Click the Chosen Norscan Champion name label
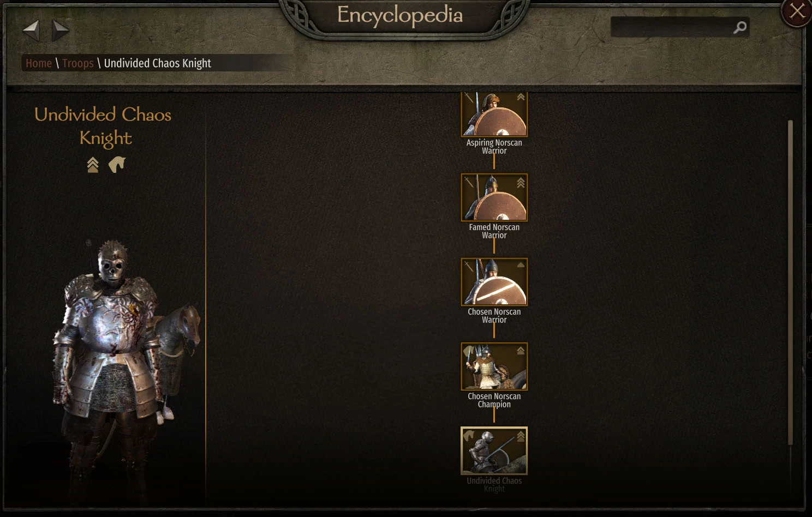 coord(494,400)
